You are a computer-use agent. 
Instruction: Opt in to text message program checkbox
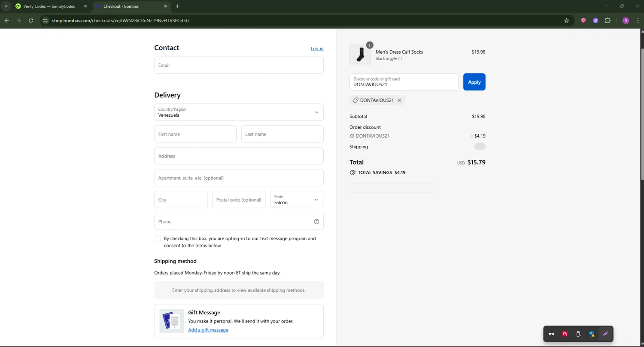tap(158, 238)
